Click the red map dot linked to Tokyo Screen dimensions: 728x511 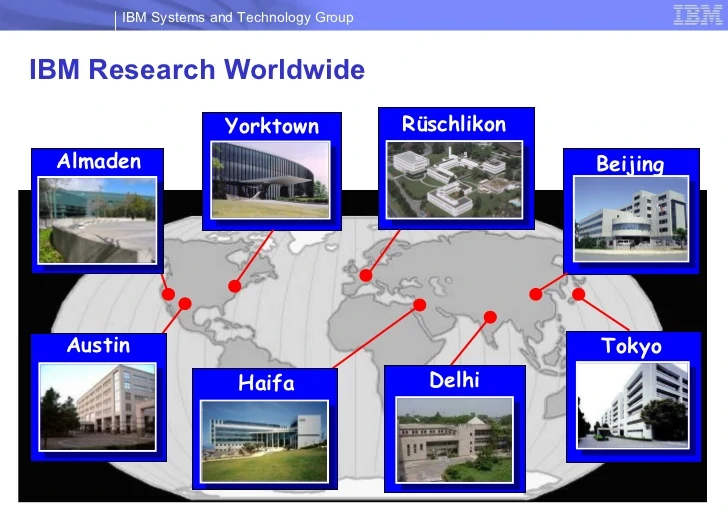(578, 294)
